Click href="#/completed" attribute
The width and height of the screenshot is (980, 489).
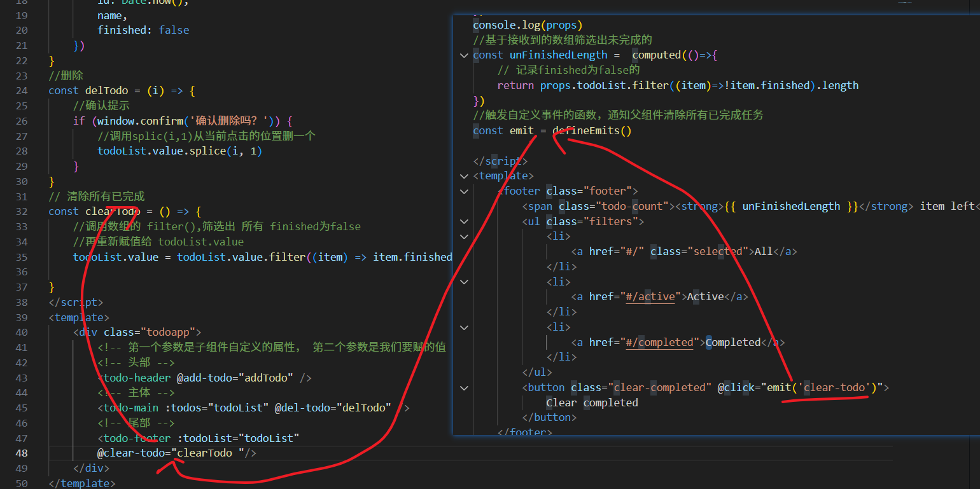(644, 342)
